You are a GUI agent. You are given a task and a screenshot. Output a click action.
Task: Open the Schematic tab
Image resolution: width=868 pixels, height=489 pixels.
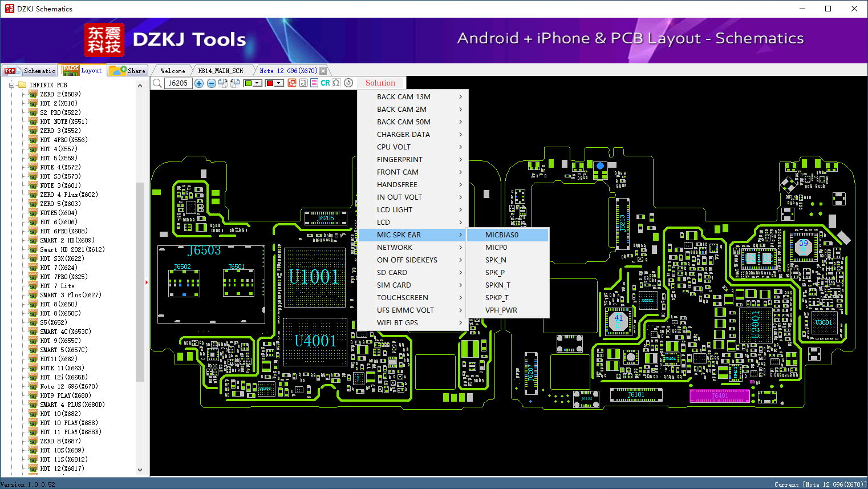[x=30, y=71]
